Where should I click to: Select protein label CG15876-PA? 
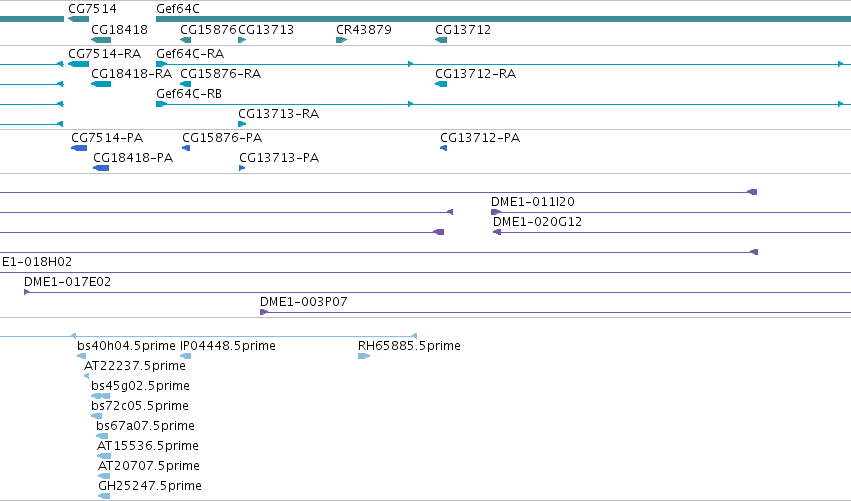pos(222,137)
